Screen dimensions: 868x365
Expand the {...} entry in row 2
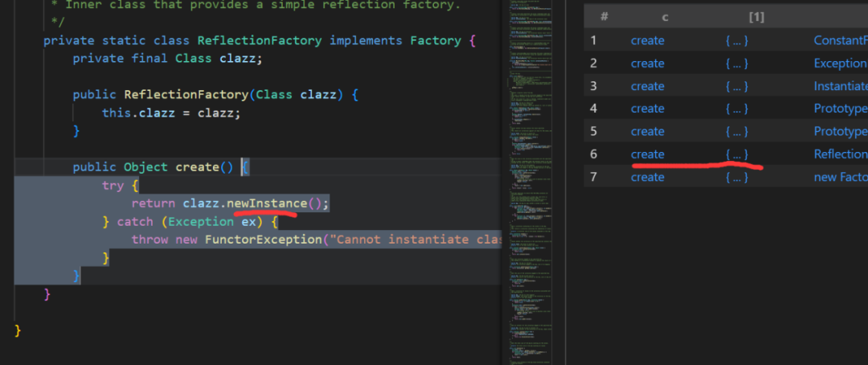[737, 64]
